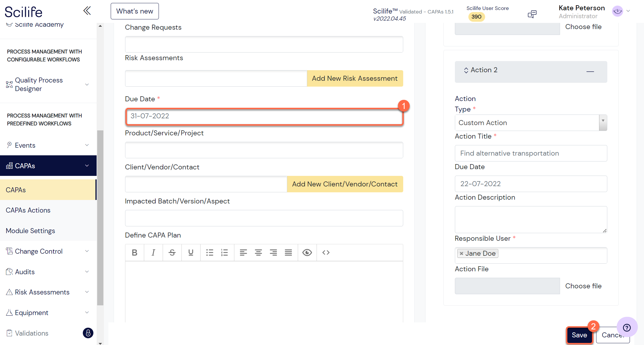Center align the editor text
Screen dimensions: 644x345
pos(258,253)
